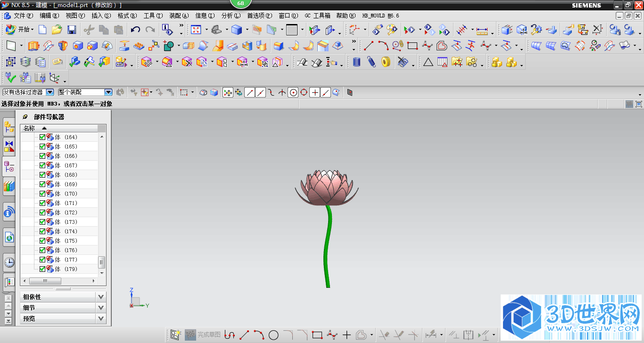Select the Circle tool in bottom toolbar
644x343 pixels.
click(273, 335)
